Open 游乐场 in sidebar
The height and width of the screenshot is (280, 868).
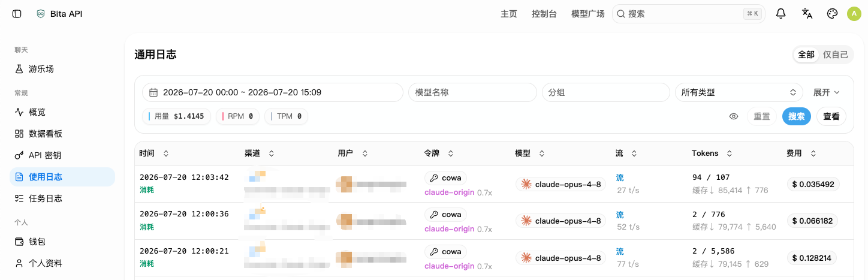(62, 69)
